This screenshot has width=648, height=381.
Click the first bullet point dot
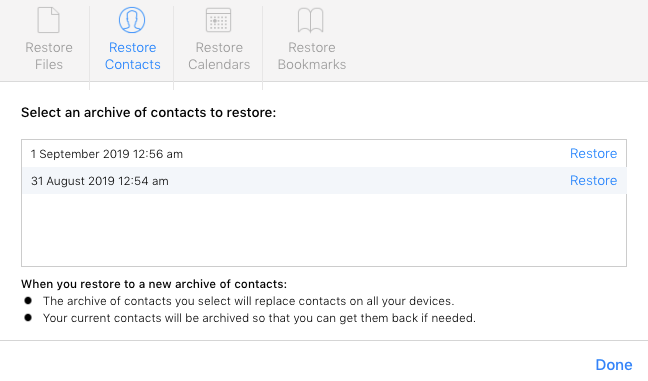pos(28,300)
